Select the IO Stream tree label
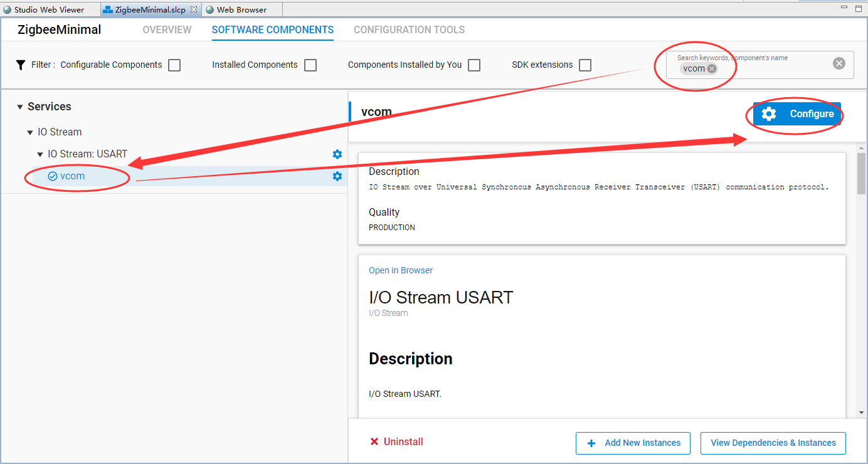Screen dimensions: 868x464 click(60, 132)
